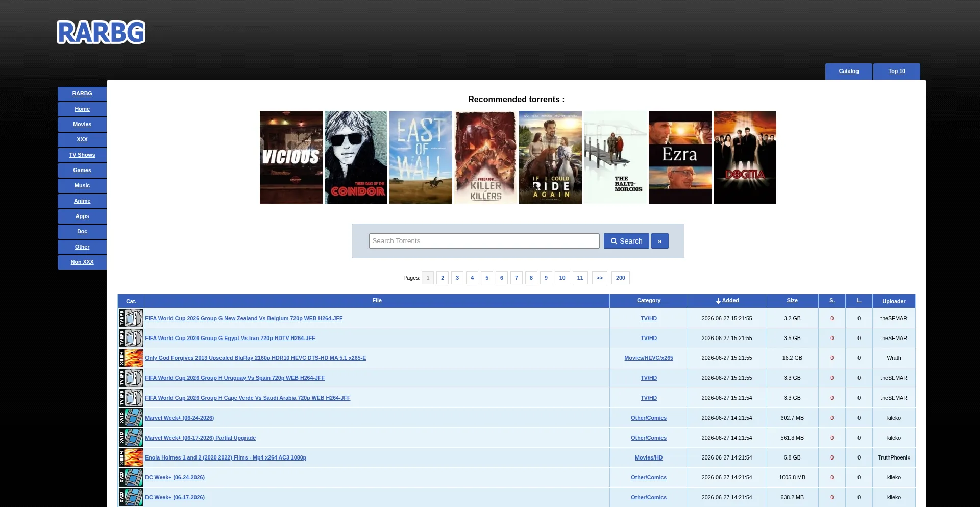Open Only God Forgives 2013 torrent link
Screen dimensions: 980x507
[x=256, y=358]
